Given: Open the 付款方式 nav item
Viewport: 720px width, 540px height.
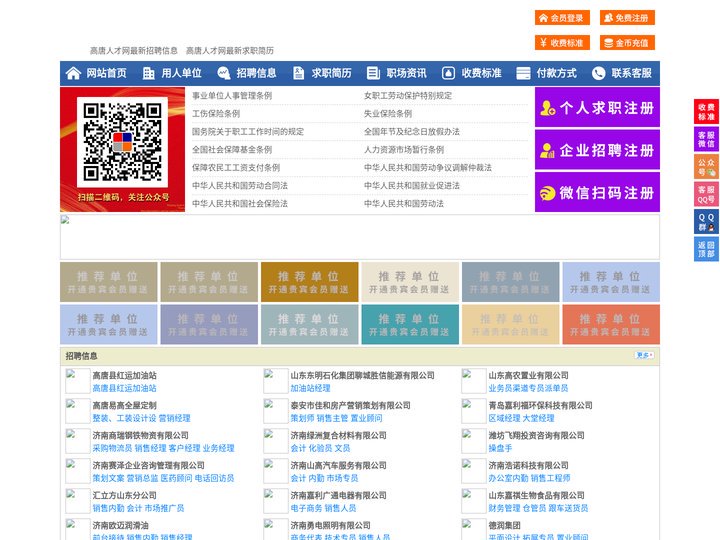Looking at the screenshot, I should pyautogui.click(x=557, y=73).
